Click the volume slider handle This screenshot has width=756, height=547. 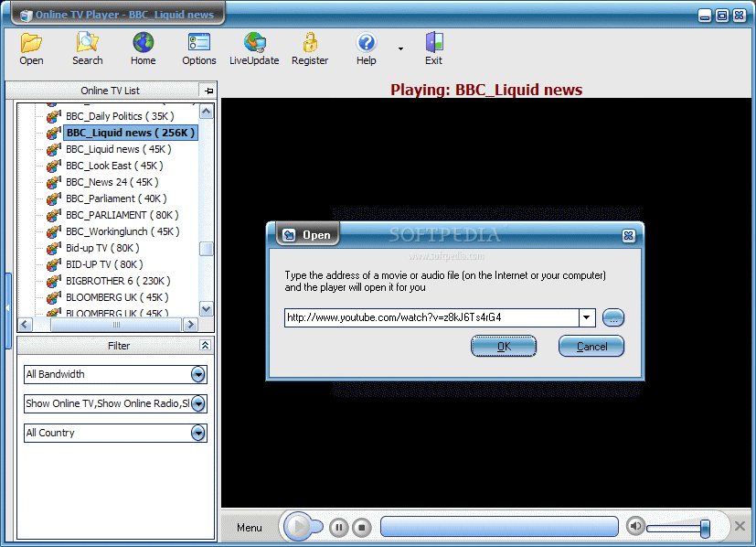(x=705, y=528)
